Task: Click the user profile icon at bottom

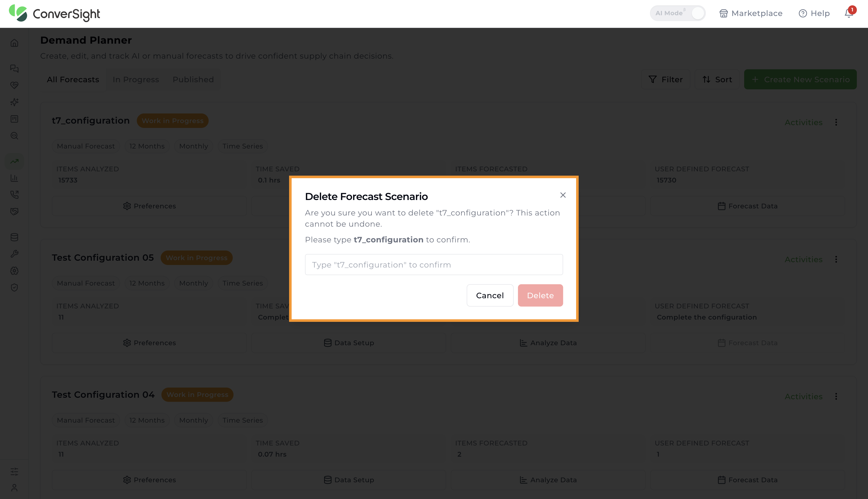Action: [14, 488]
